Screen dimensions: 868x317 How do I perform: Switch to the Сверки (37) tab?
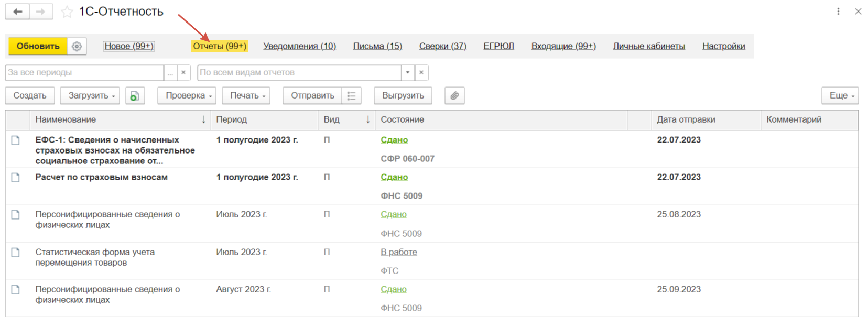coord(443,46)
